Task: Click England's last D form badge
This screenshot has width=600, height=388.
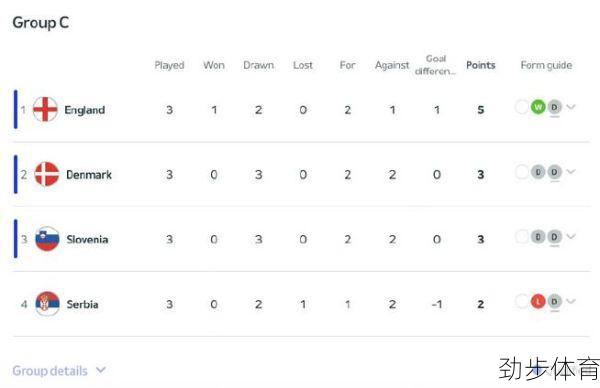Action: (x=554, y=107)
